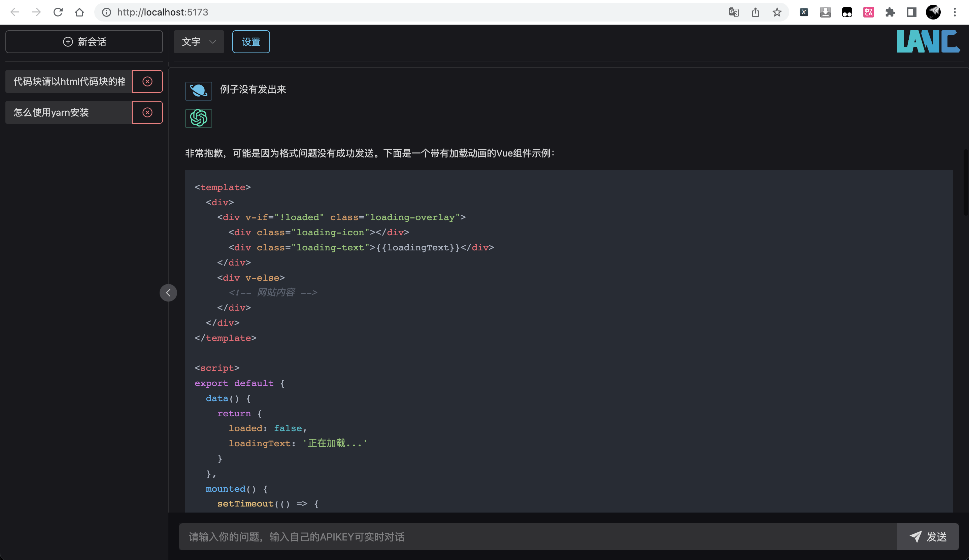Screen dimensions: 969x560
Task: Bookmark this page with star icon
Action: coord(777,12)
